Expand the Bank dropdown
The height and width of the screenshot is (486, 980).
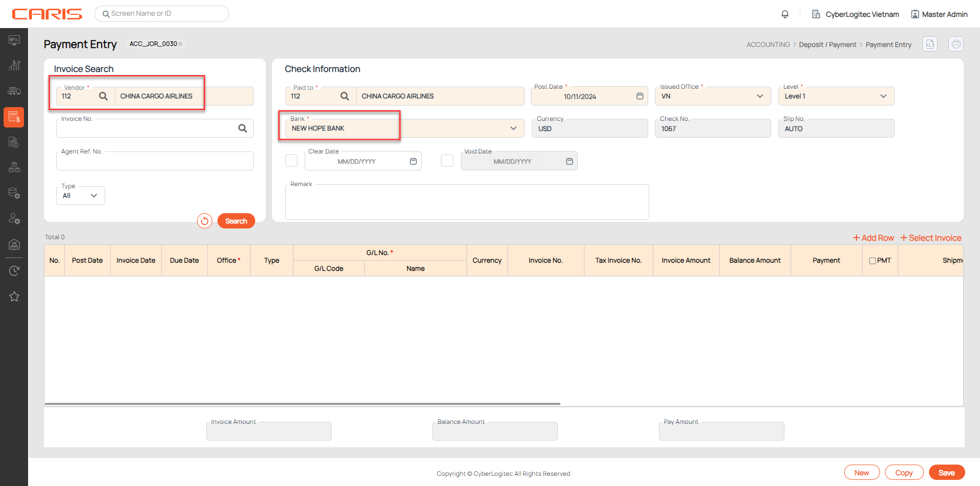pos(513,129)
